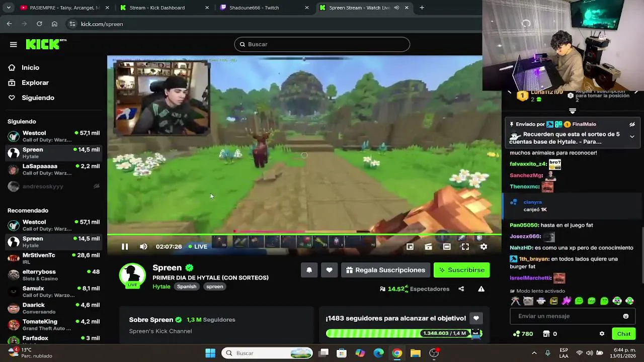Open Windows Start menu

[210, 353]
